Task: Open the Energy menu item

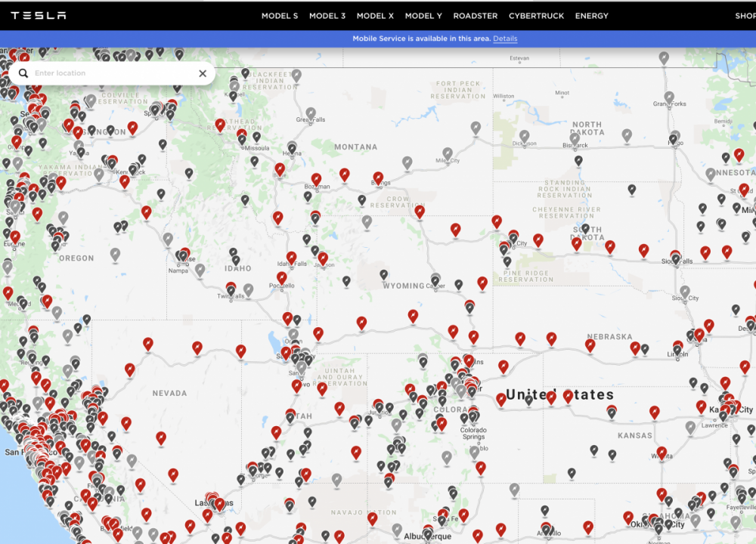Action: click(x=591, y=16)
